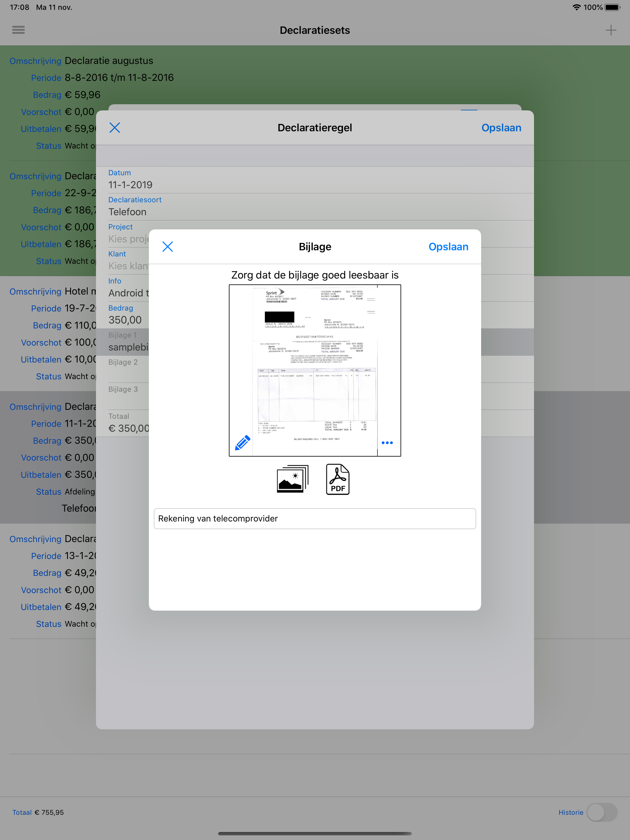
Task: Edit the 'Rekening van telecomprovider' description field
Action: 315,518
